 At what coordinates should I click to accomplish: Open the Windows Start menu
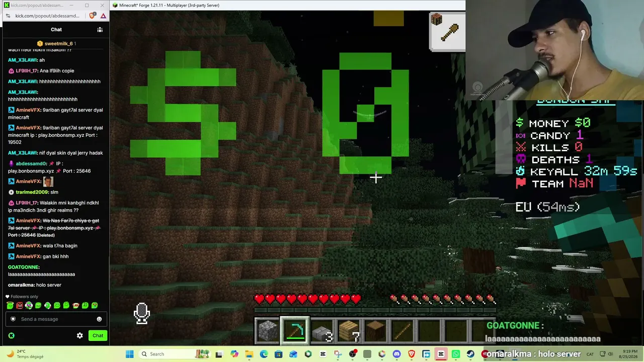[x=129, y=354]
